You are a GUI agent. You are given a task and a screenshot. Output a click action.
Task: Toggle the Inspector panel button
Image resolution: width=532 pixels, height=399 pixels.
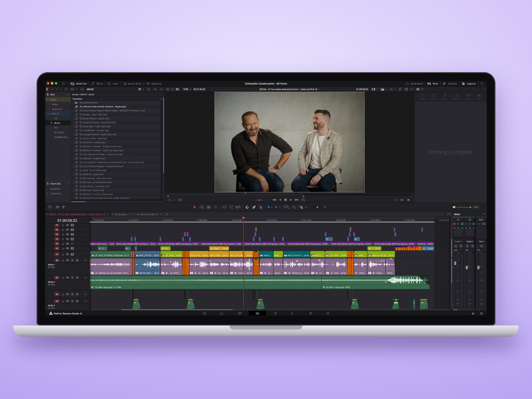coord(469,83)
